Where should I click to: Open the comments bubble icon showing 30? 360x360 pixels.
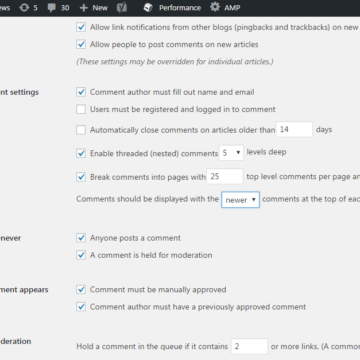(52, 8)
